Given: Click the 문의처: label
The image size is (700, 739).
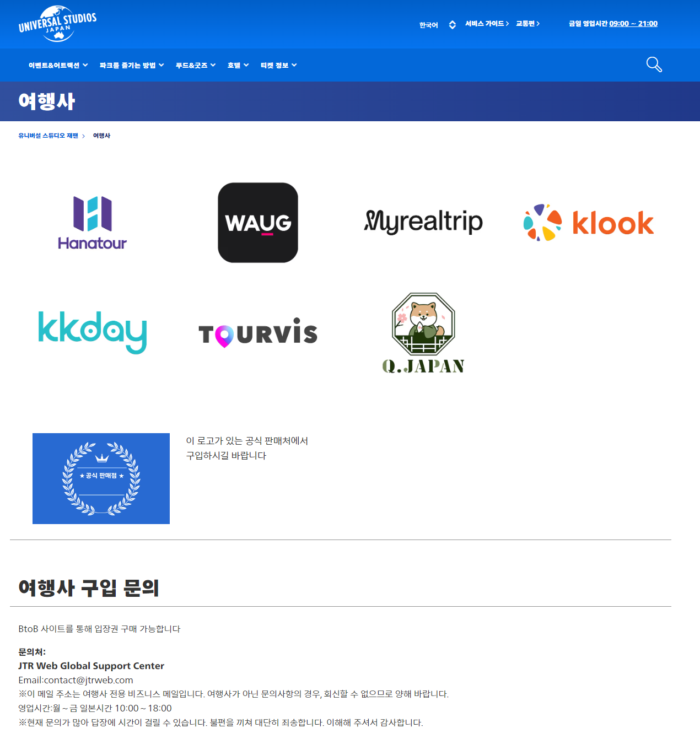Looking at the screenshot, I should [x=32, y=652].
